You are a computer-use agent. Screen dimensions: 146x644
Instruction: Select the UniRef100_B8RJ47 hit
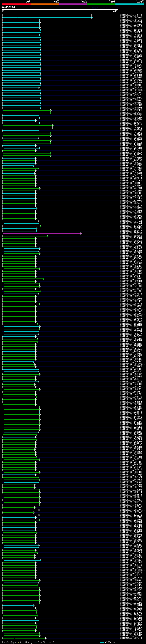pos(131,249)
